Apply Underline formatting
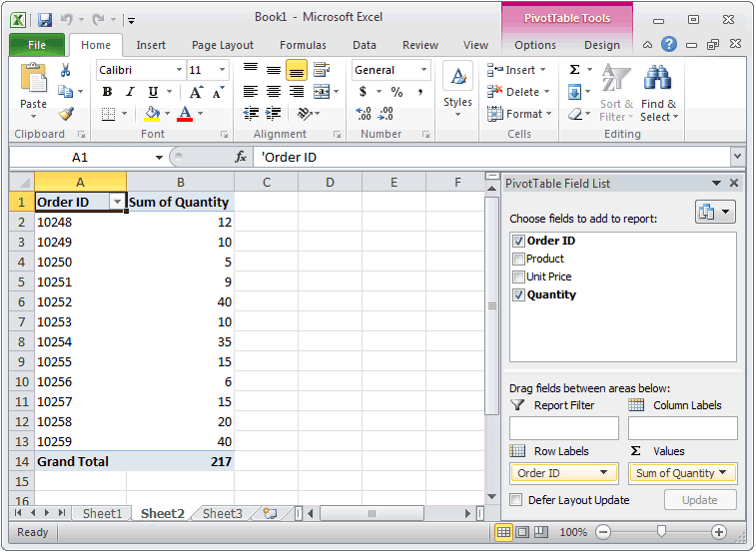The width and height of the screenshot is (756, 552). point(153,92)
